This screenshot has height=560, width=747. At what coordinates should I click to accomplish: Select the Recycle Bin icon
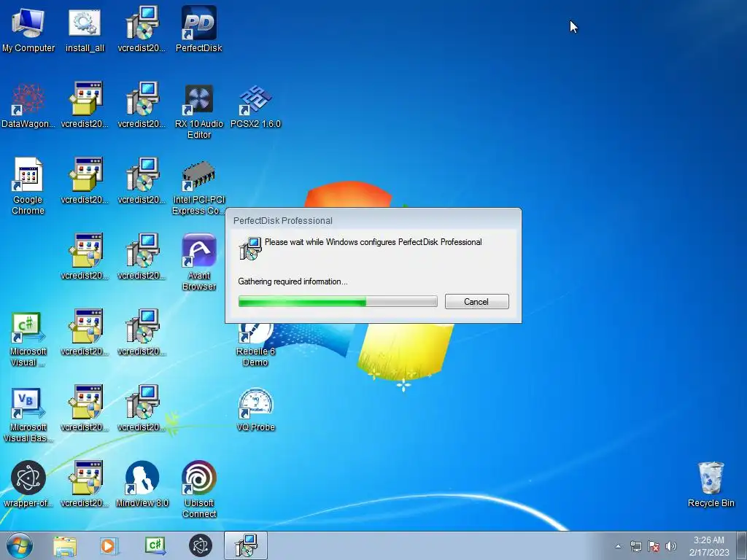711,483
